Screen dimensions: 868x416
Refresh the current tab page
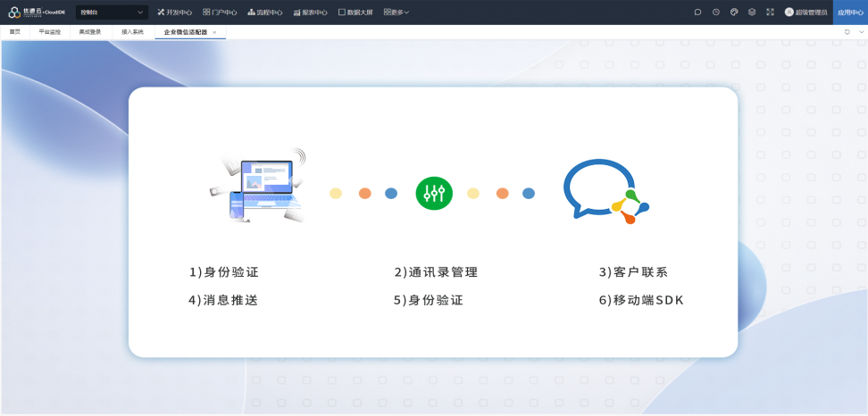847,32
